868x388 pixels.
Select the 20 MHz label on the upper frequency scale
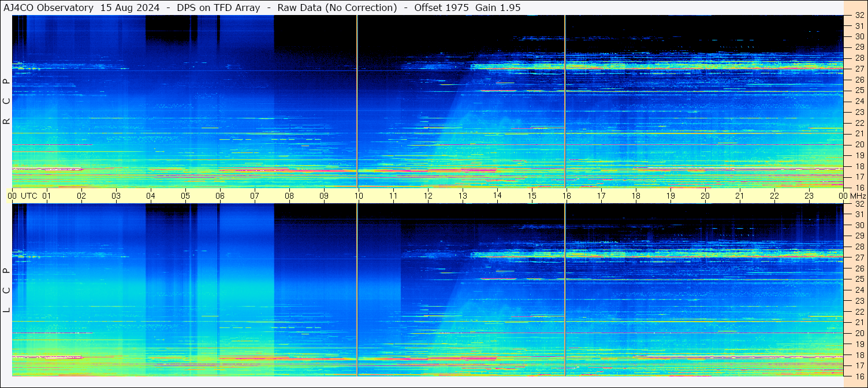pos(858,144)
